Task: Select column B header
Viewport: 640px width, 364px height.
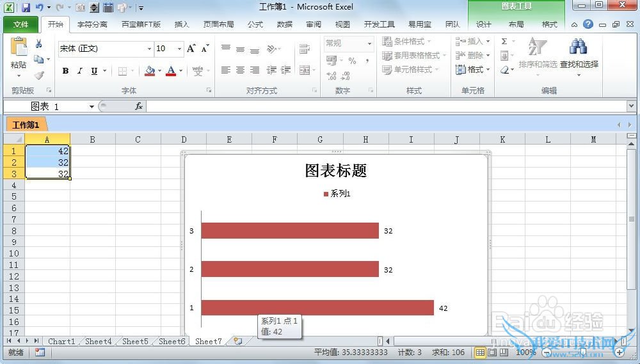Action: pyautogui.click(x=93, y=139)
